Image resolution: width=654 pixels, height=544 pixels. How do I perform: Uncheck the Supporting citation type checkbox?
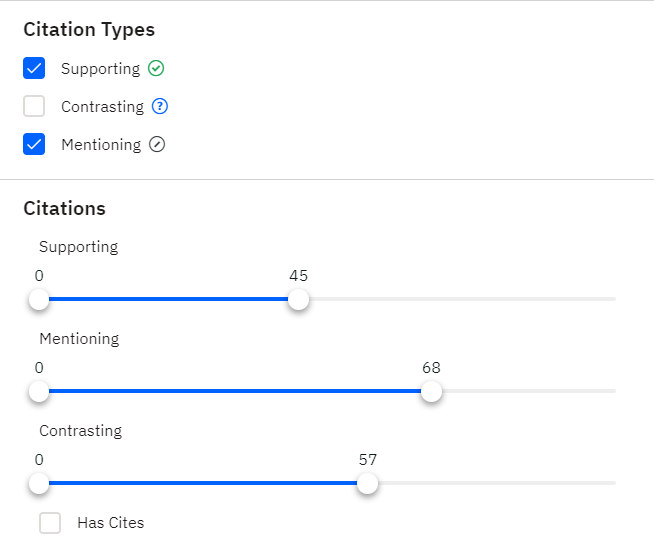click(34, 68)
